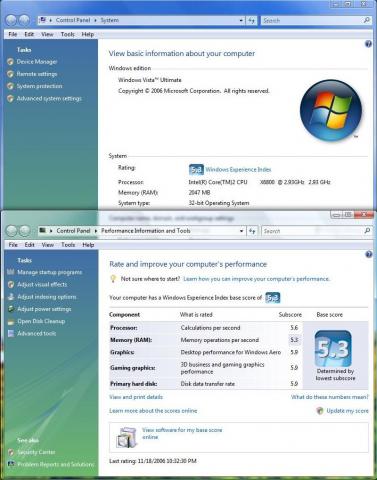Click the Performance window Back arrow button
This screenshot has width=377, height=480.
(x=12, y=231)
